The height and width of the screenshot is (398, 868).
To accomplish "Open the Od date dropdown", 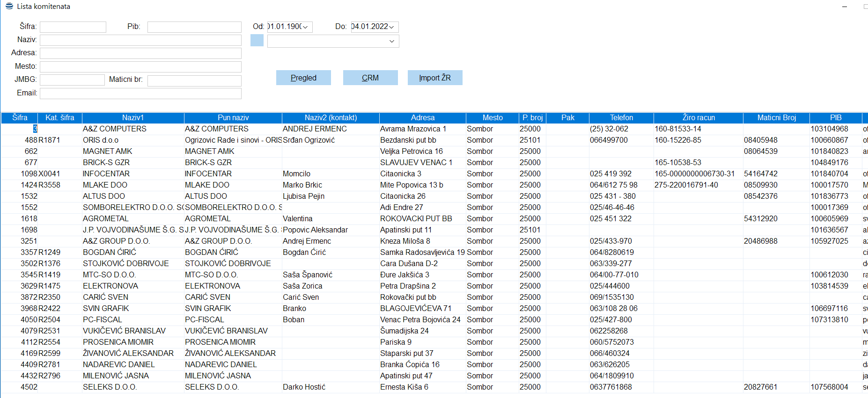I will point(305,27).
